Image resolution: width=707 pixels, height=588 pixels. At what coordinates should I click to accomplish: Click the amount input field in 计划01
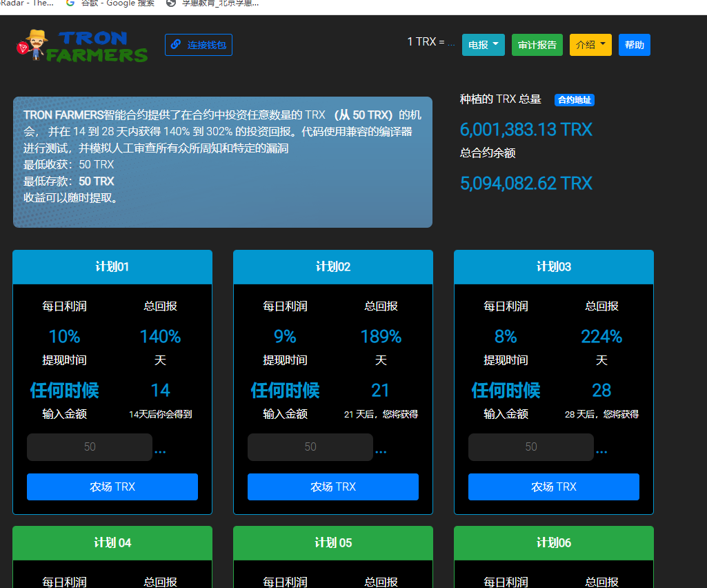(89, 447)
